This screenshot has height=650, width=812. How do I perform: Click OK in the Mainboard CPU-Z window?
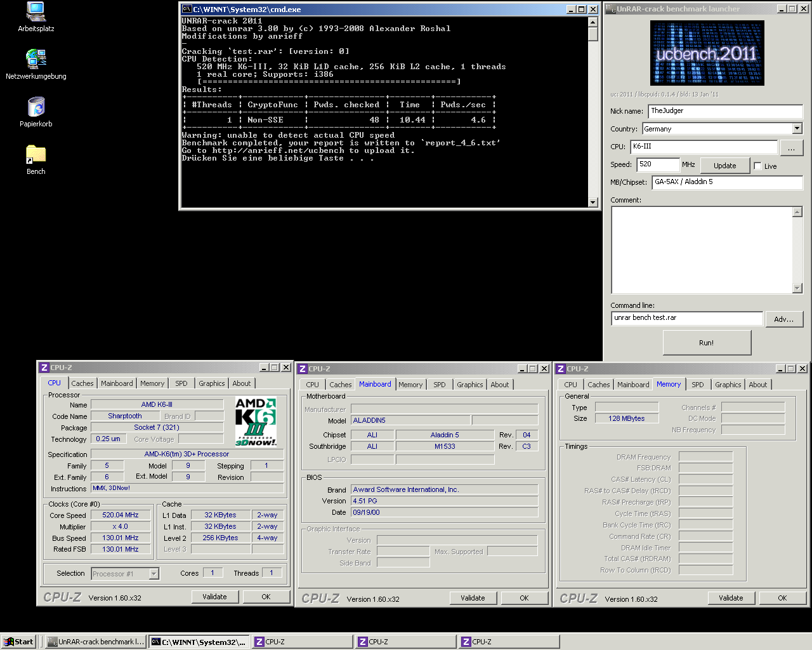point(524,598)
